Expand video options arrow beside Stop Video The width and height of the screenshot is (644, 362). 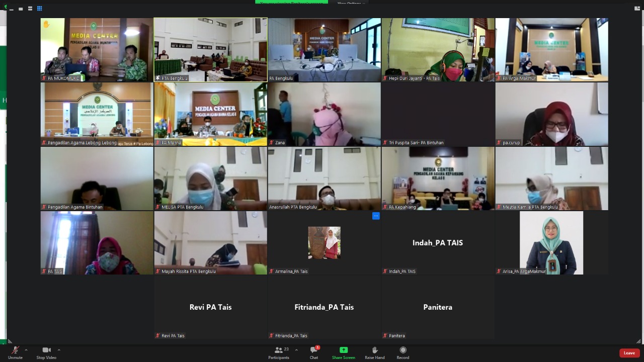pos(59,350)
